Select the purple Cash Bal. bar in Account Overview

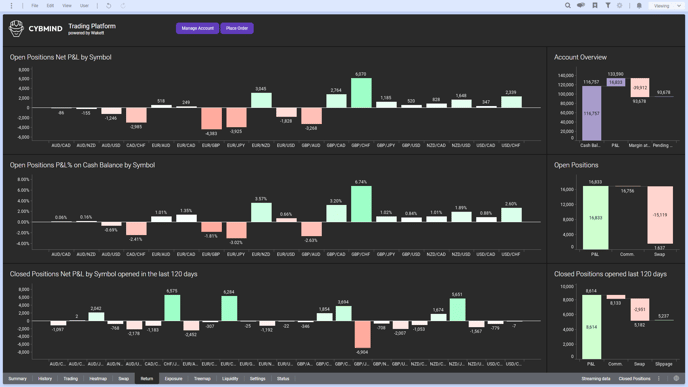(x=591, y=113)
